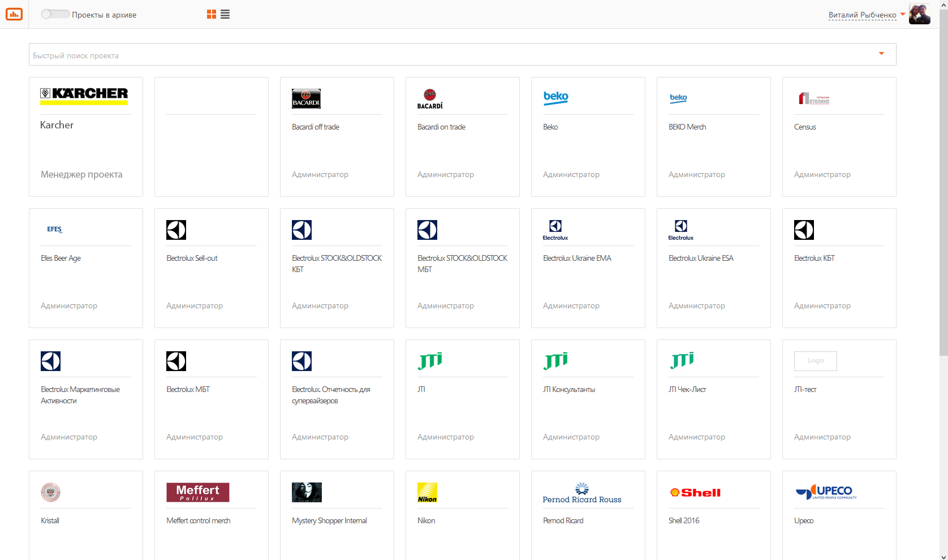Click the Electrolux Ukraine ESA logo
Viewport: 948px width, 560px height.
(681, 230)
